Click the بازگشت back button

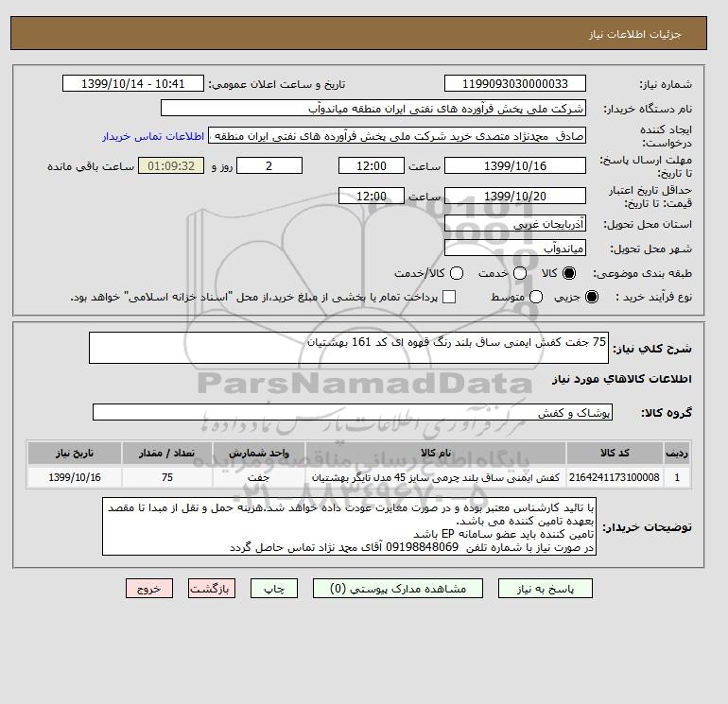tap(212, 589)
